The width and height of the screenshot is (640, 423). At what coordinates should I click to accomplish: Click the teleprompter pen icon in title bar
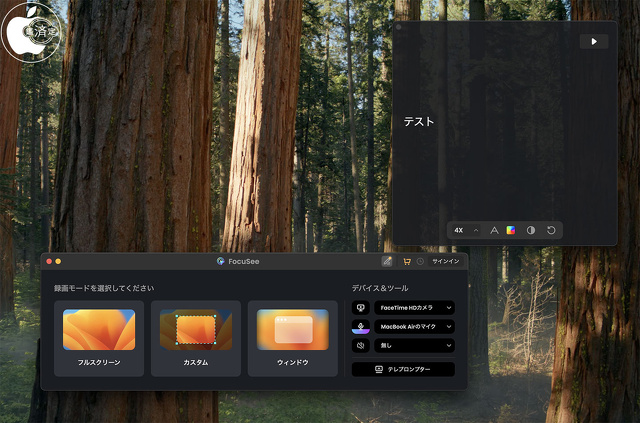(x=387, y=261)
